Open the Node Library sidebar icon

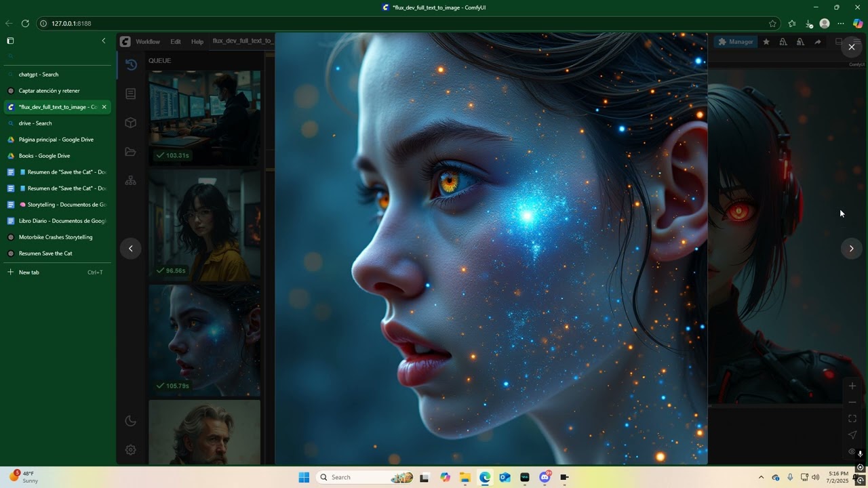coord(131,94)
